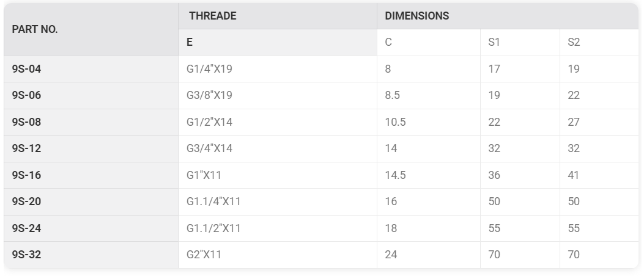Viewport: 644px width, 276px height.
Task: Select the G2"X11 thread cell
Action: [278, 255]
